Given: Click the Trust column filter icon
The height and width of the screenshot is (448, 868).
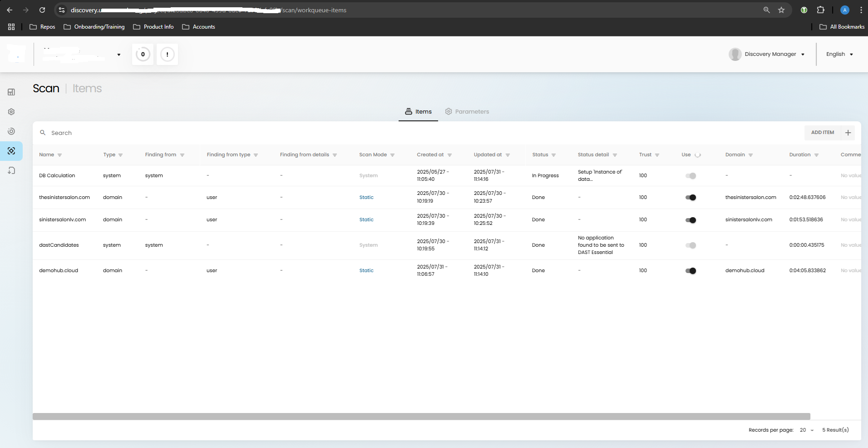Looking at the screenshot, I should point(657,155).
